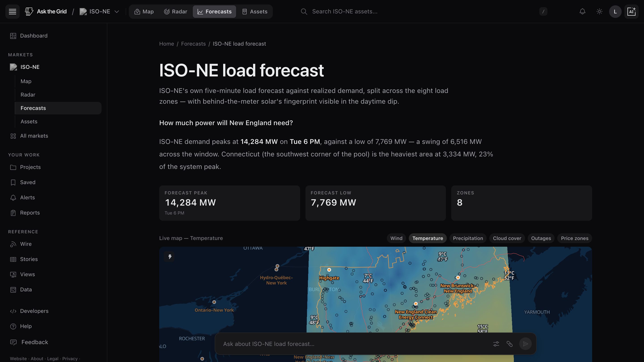This screenshot has height=362, width=644.
Task: Enable the Precipitation map layer
Action: click(468, 238)
